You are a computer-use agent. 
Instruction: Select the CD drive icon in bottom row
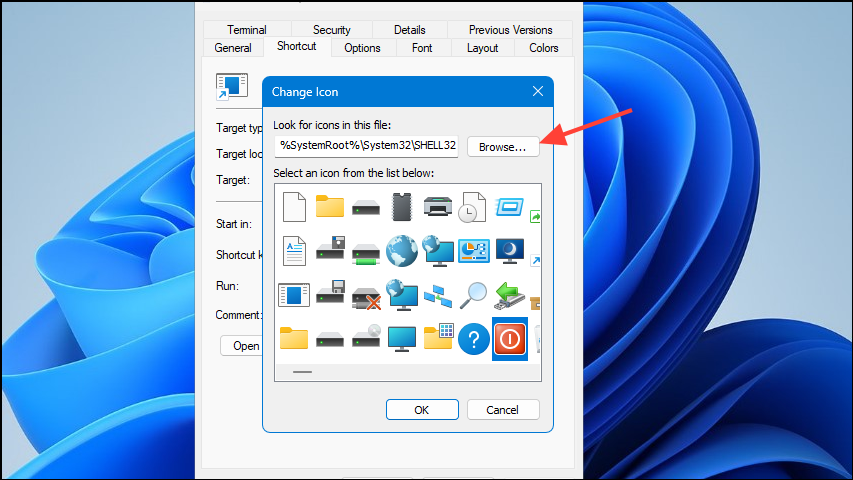pyautogui.click(x=366, y=336)
